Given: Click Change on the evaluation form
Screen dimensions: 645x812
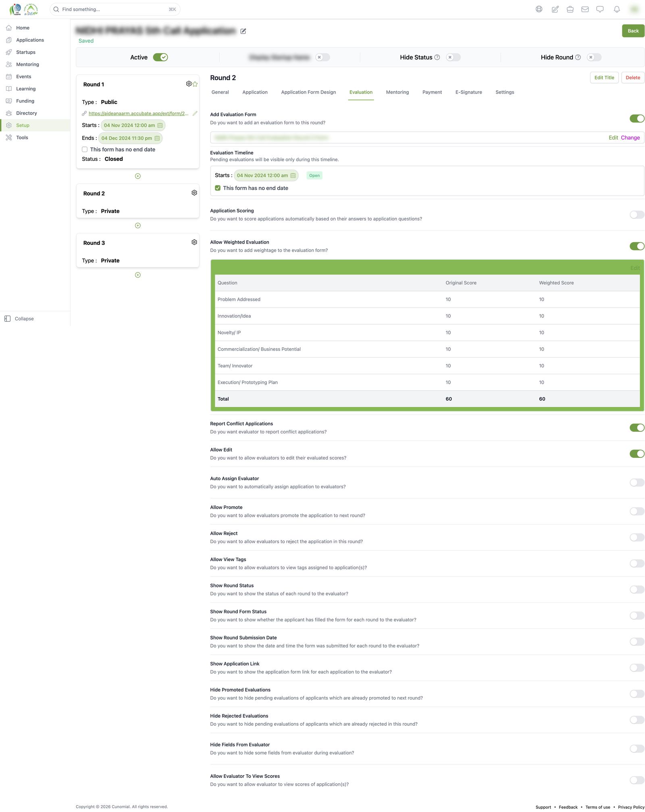Looking at the screenshot, I should click(x=630, y=137).
